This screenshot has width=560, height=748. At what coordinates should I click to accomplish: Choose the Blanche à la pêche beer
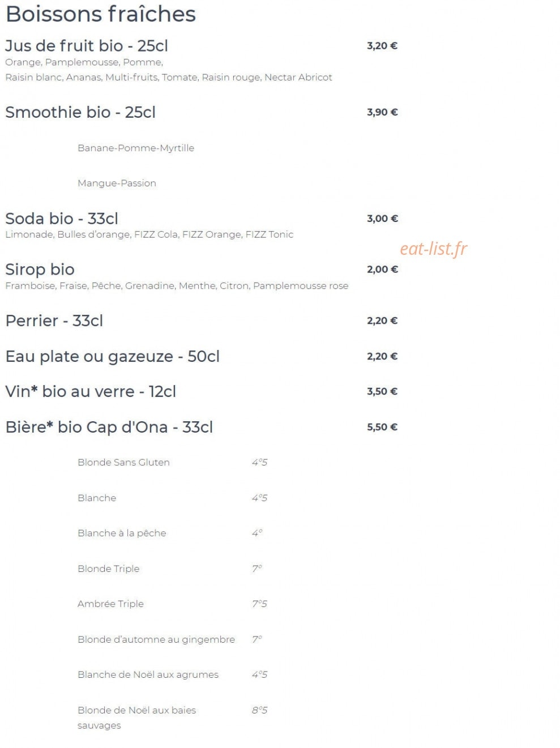click(x=122, y=533)
